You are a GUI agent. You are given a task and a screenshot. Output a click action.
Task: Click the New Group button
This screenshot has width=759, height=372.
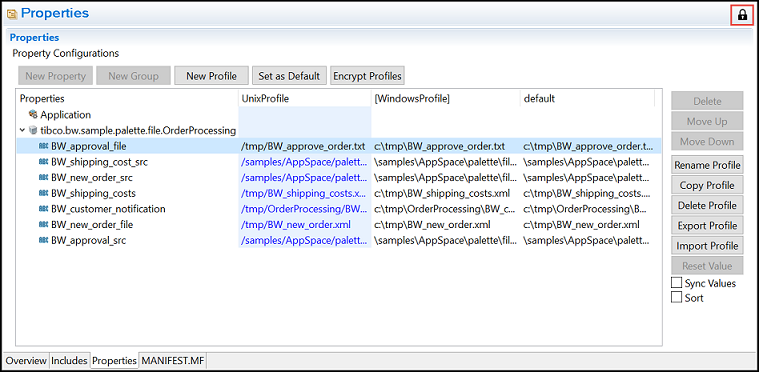[133, 76]
